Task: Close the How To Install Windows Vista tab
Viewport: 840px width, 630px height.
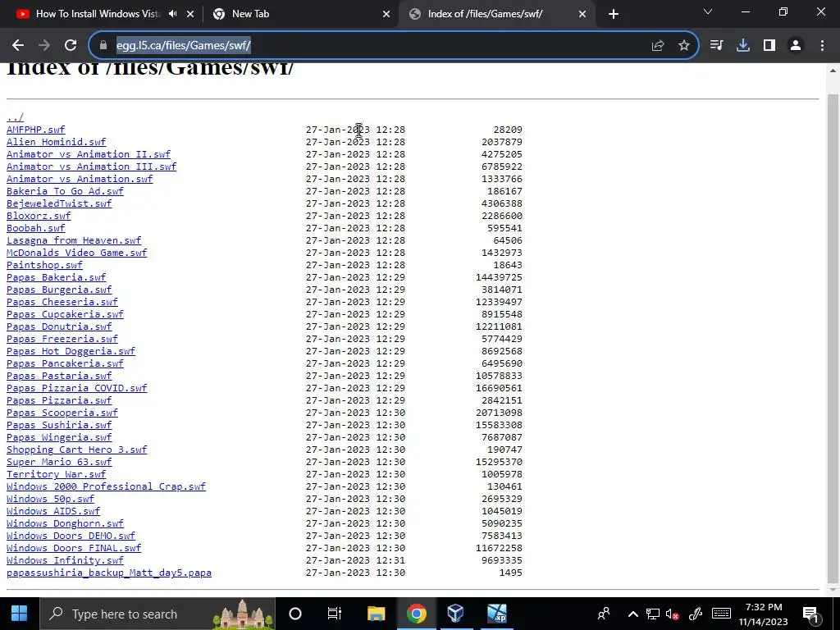Action: click(190, 14)
